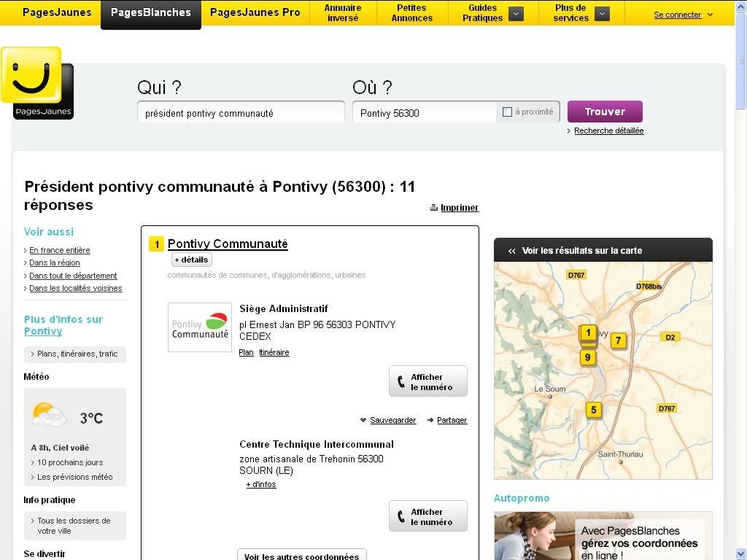Image resolution: width=747 pixels, height=560 pixels.
Task: Show the number for Siège Administratif
Action: coord(428,381)
